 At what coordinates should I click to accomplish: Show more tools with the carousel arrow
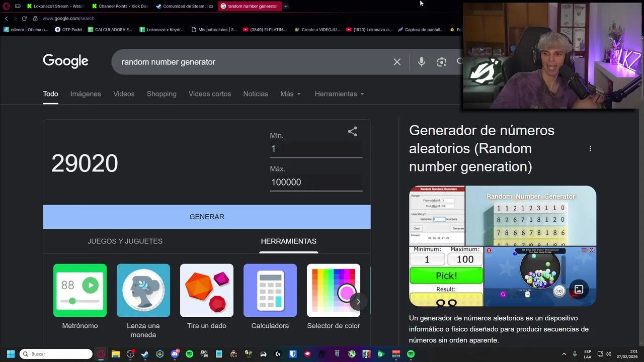pyautogui.click(x=358, y=302)
